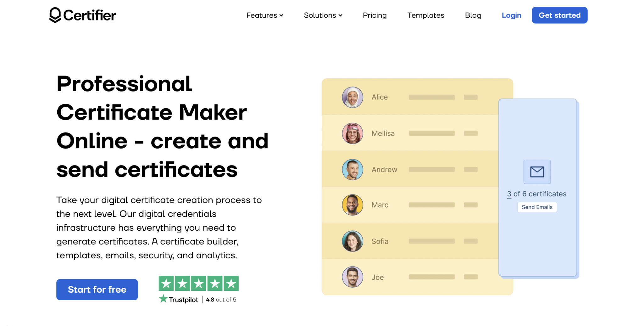Click Andrew's profile avatar
This screenshot has height=326, width=644.
pyautogui.click(x=353, y=169)
